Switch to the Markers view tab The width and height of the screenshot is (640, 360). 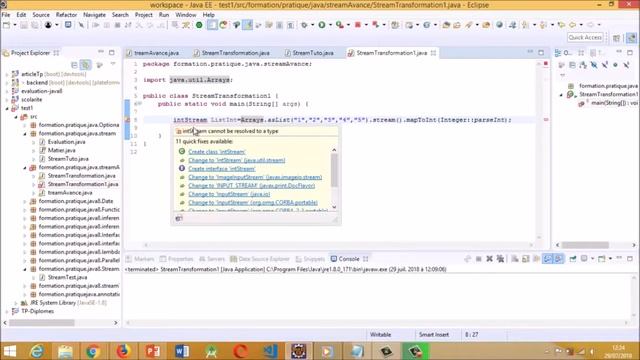pos(140,259)
